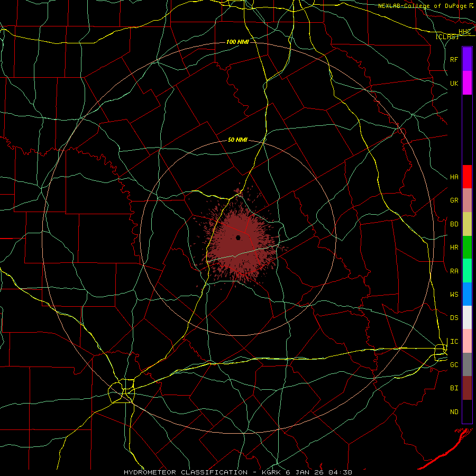Click the RA legend label

(454, 271)
